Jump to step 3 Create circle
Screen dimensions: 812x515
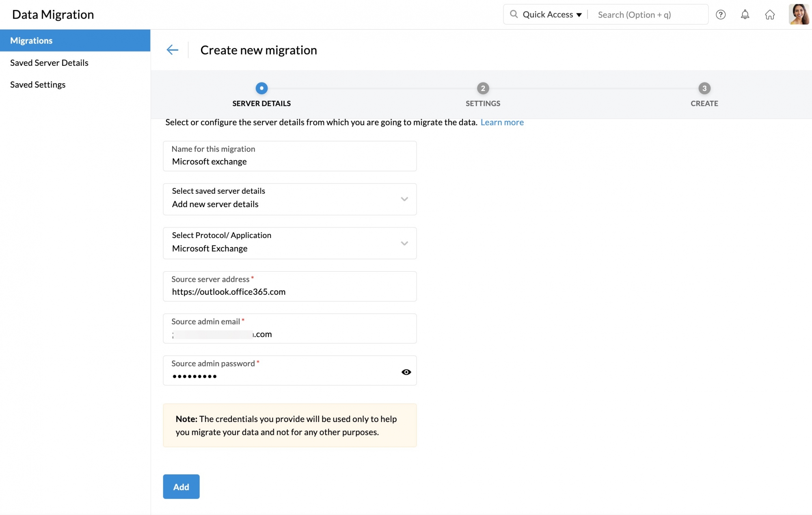pos(704,88)
